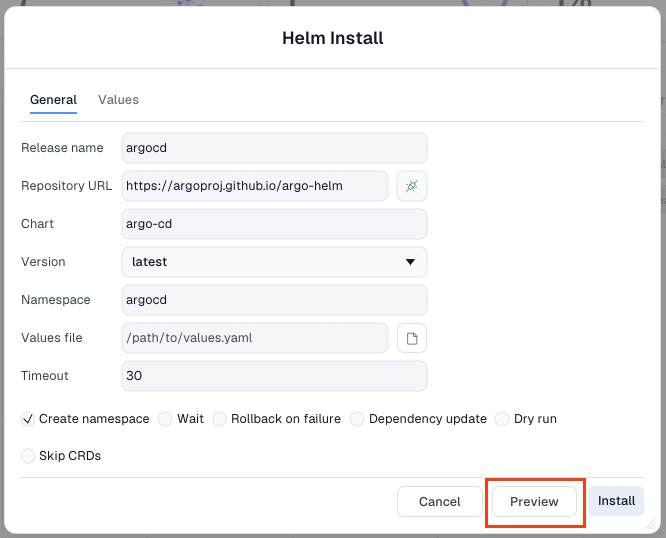
Task: Select the General tab
Action: [x=54, y=100]
